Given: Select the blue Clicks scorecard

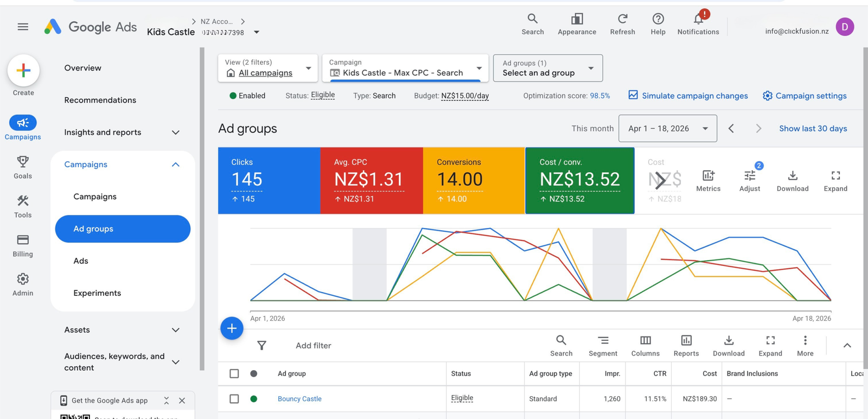Looking at the screenshot, I should [x=269, y=181].
